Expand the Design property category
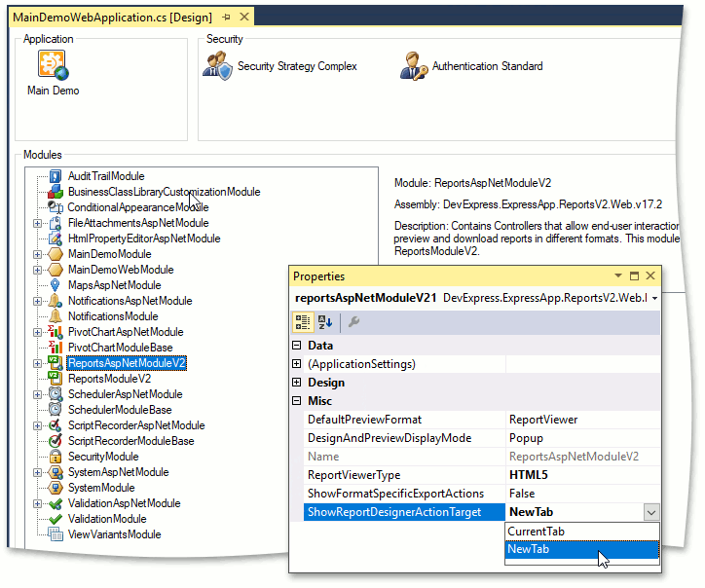Image resolution: width=705 pixels, height=588 pixels. pyautogui.click(x=297, y=383)
